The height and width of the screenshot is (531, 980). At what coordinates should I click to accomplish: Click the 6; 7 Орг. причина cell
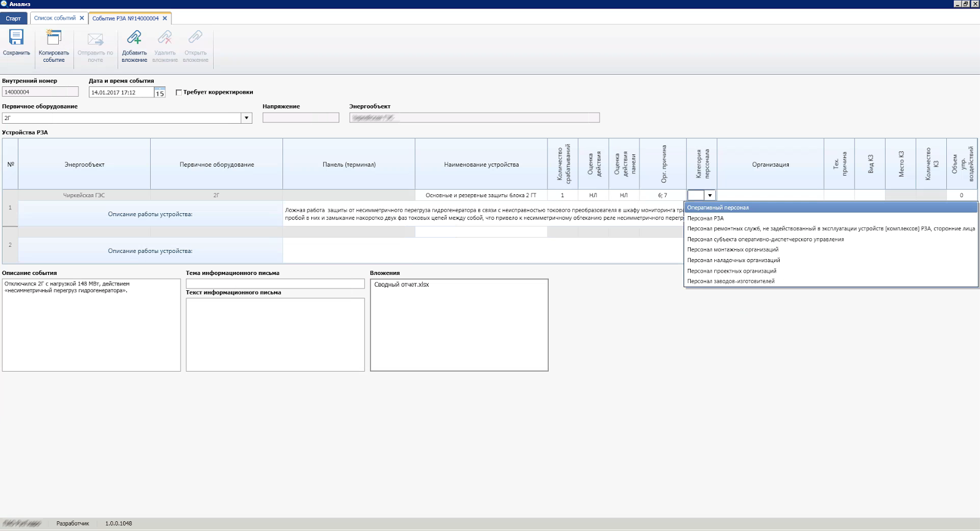(x=663, y=195)
